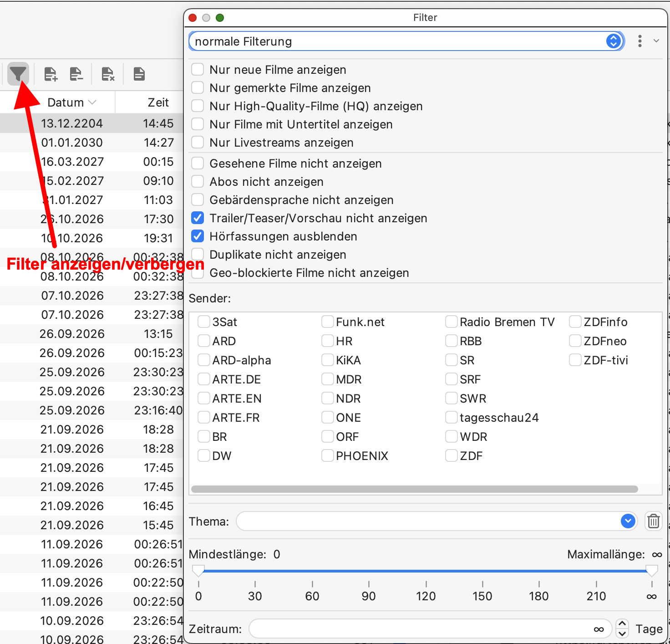Open the three-dot filter options menu
The height and width of the screenshot is (644, 670).
[640, 41]
